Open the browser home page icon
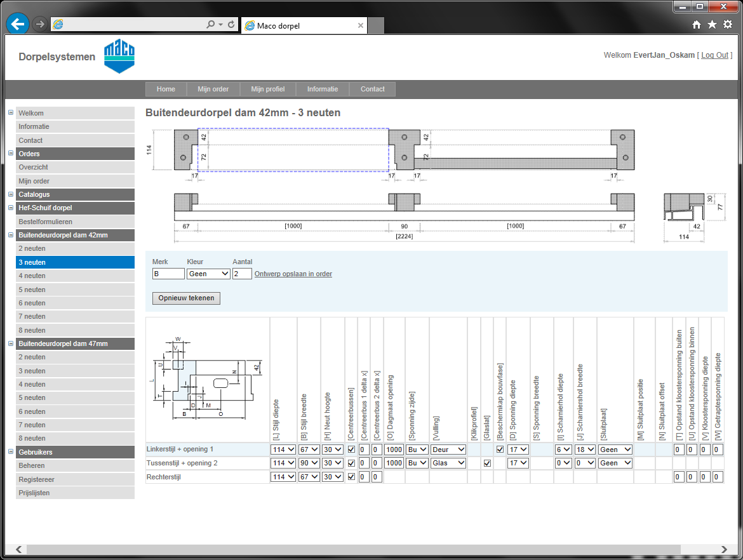The height and width of the screenshot is (560, 743). tap(697, 24)
